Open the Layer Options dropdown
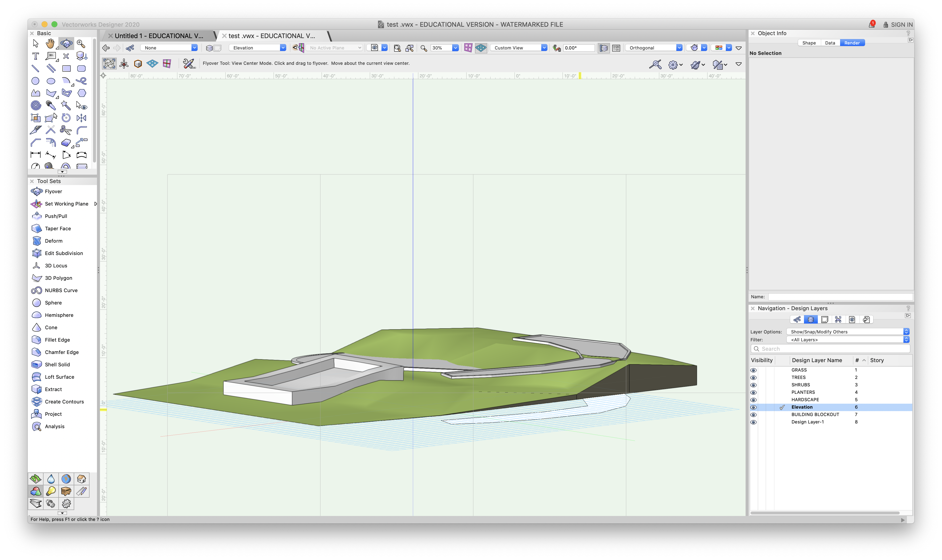This screenshot has height=560, width=942. point(847,332)
